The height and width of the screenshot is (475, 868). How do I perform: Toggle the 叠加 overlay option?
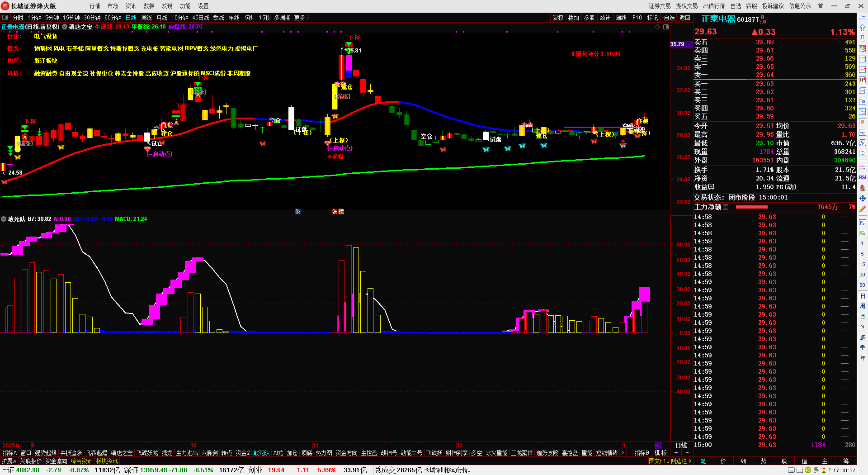point(574,18)
